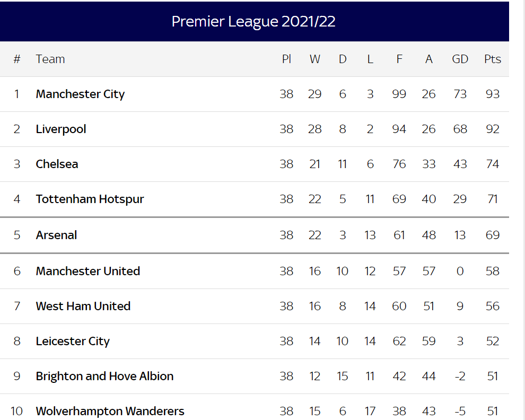
Task: Click Wolverhampton Wanderers team name
Action: tap(110, 411)
